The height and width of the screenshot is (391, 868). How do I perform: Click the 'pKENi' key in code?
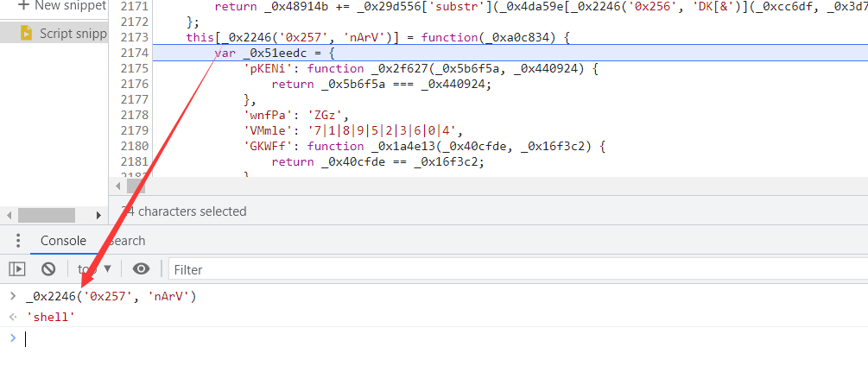[x=269, y=68]
